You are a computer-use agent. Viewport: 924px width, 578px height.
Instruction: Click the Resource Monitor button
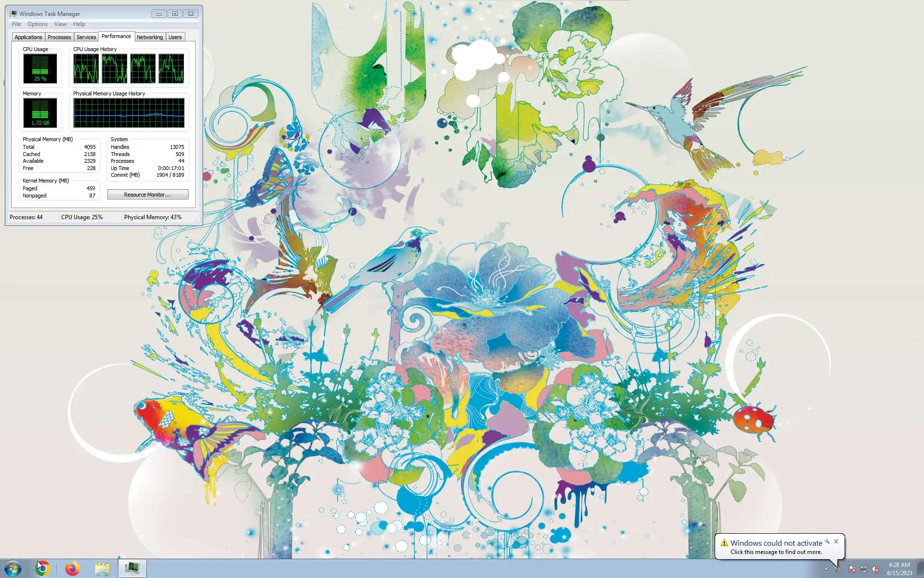point(148,195)
